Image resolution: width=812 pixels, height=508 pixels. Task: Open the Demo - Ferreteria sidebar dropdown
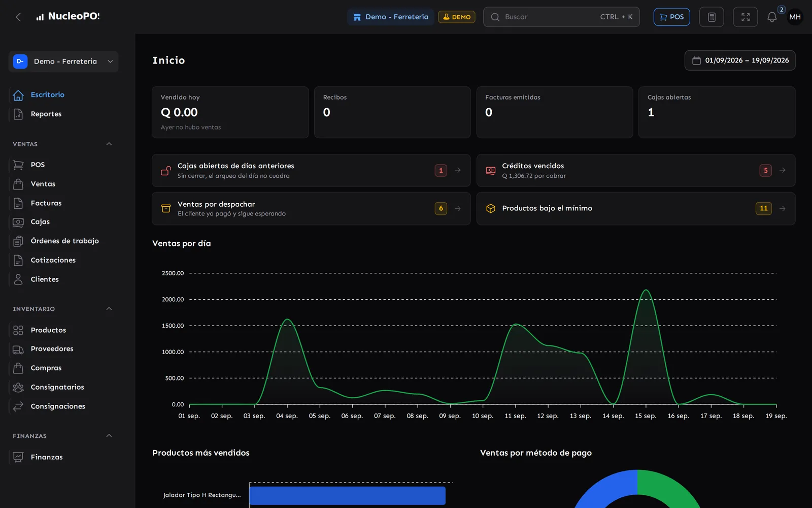pos(63,61)
